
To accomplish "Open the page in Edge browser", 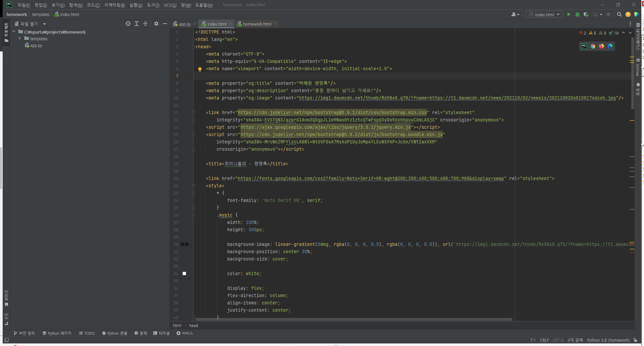I will (x=610, y=46).
